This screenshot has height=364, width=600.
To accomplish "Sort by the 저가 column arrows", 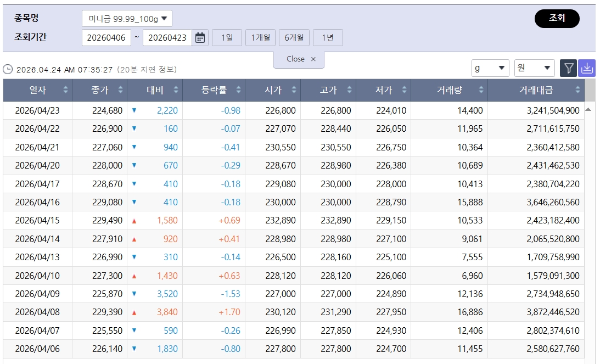I will coord(405,90).
